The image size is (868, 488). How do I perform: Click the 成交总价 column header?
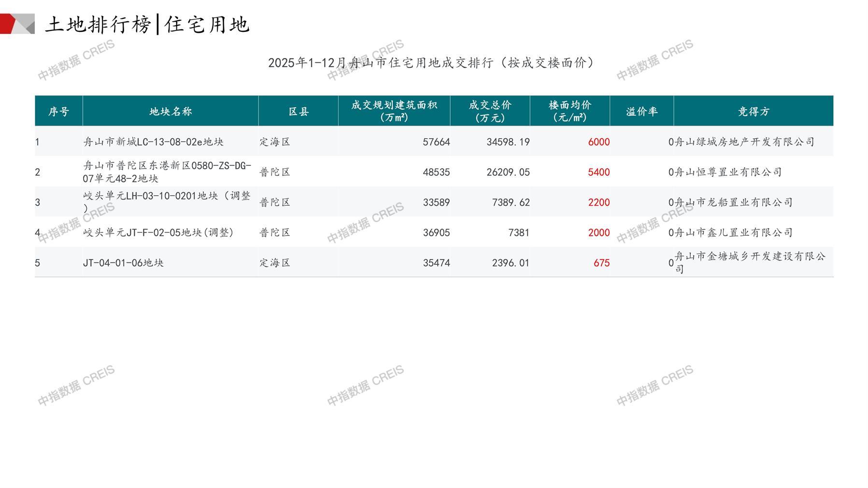(490, 111)
